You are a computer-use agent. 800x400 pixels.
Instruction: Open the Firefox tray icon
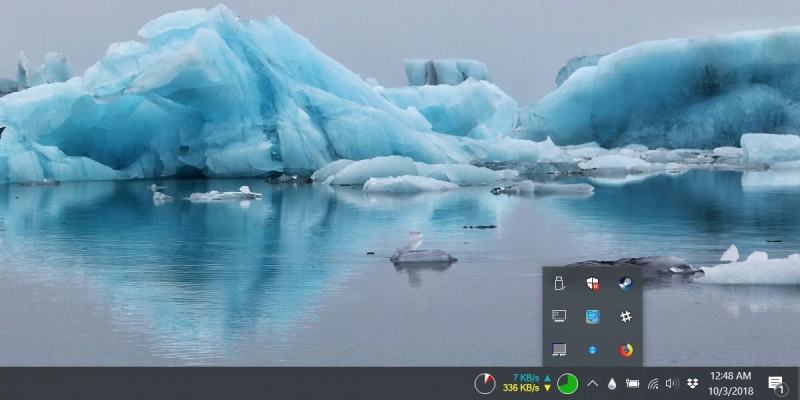(626, 350)
